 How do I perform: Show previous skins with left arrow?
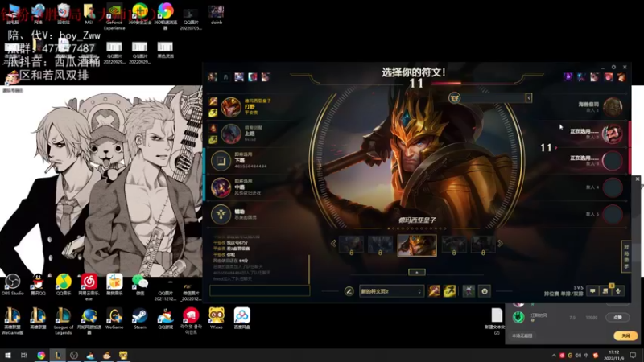(333, 244)
